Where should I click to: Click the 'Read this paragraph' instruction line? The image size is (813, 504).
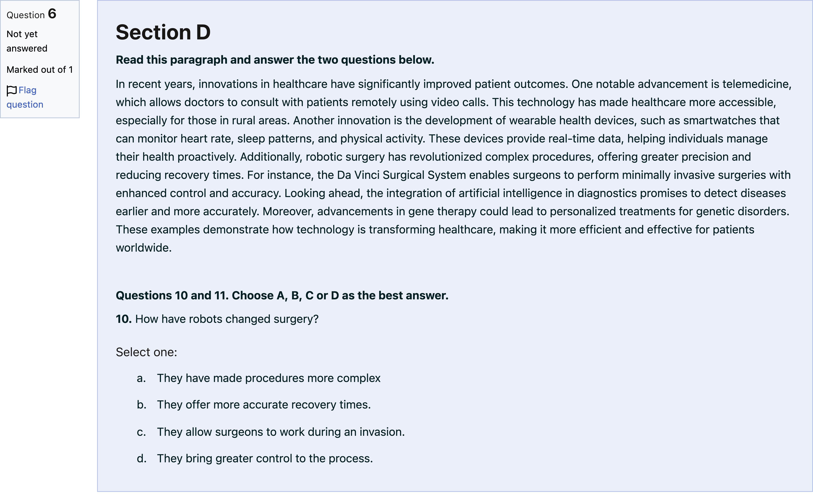(x=275, y=60)
